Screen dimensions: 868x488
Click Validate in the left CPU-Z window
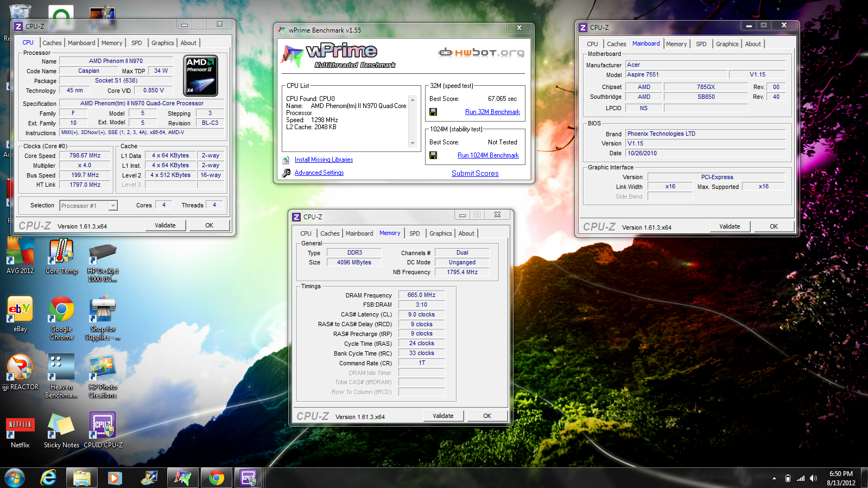click(x=165, y=225)
